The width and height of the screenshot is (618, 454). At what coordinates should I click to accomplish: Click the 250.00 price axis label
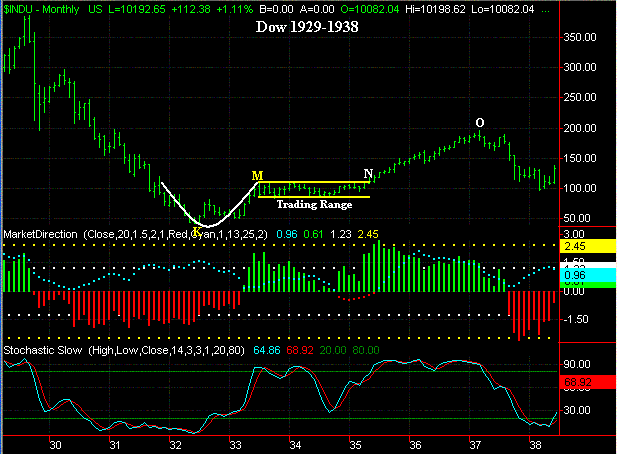[x=580, y=97]
